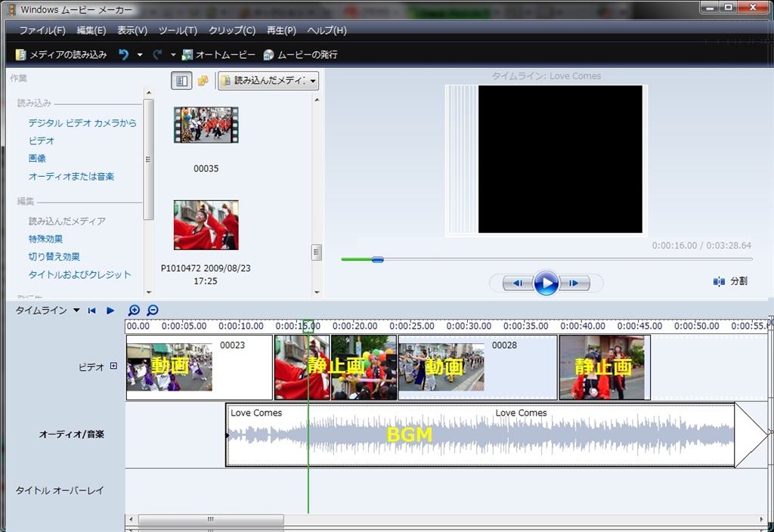Click the タイトル オーバーレイ track label
Image resolution: width=774 pixels, height=532 pixels.
point(60,490)
